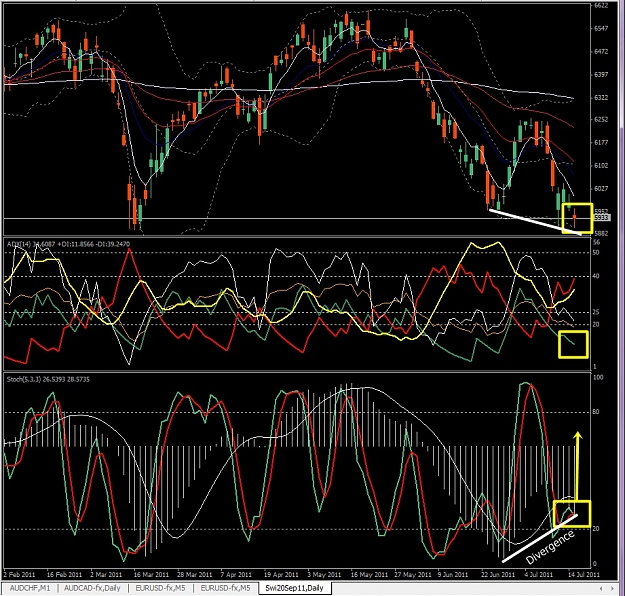This screenshot has height=596, width=625.
Task: Click the 2 Feb 2011 date label
Action: coord(20,574)
